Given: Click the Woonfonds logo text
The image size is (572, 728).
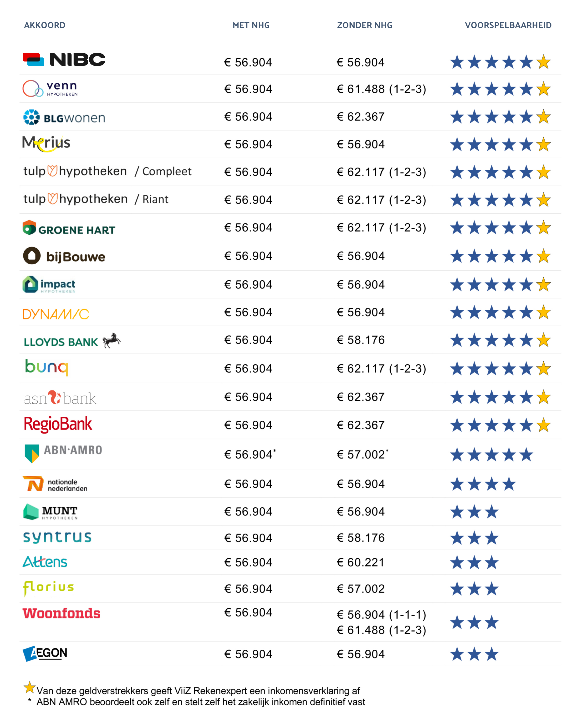Looking at the screenshot, I should [x=62, y=613].
